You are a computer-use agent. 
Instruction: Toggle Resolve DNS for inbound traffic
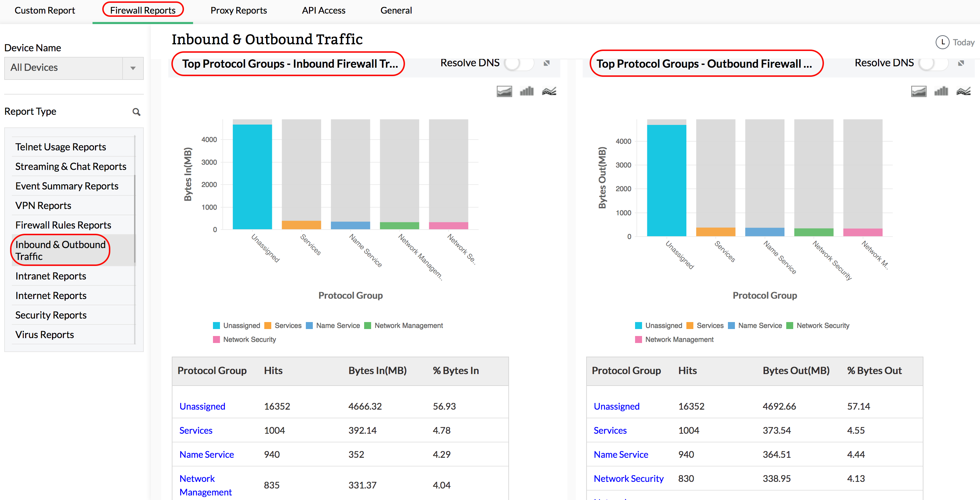pyautogui.click(x=519, y=63)
